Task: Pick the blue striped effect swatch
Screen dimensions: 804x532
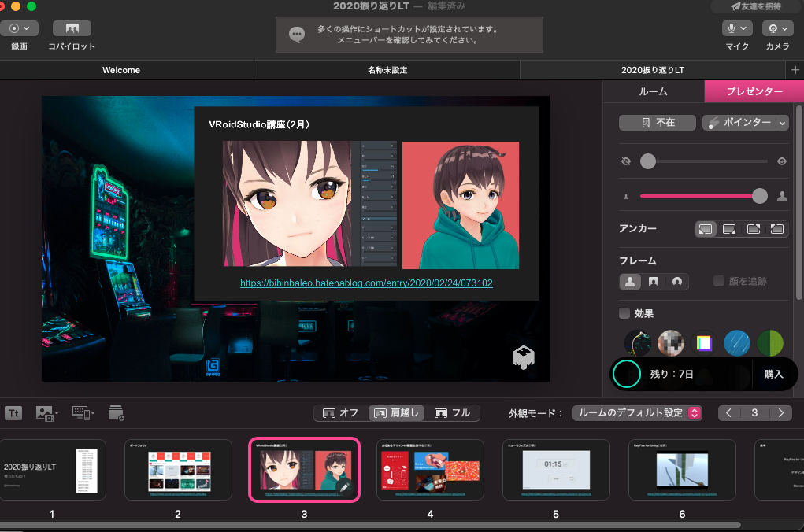Action: tap(737, 343)
